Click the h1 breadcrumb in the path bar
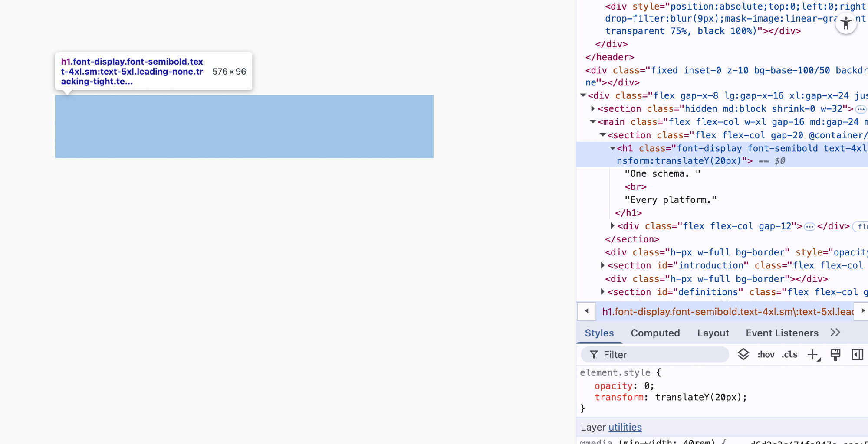Screen dimensions: 868x444 [x=727, y=312]
